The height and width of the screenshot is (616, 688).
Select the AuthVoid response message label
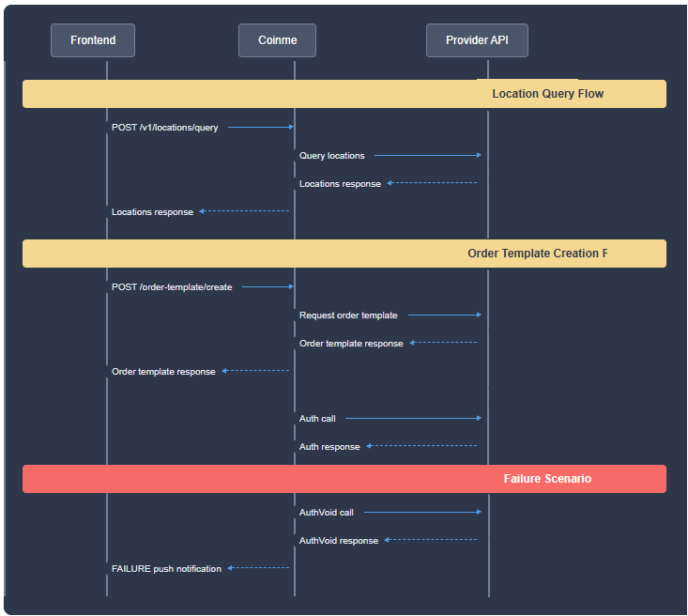pos(339,541)
